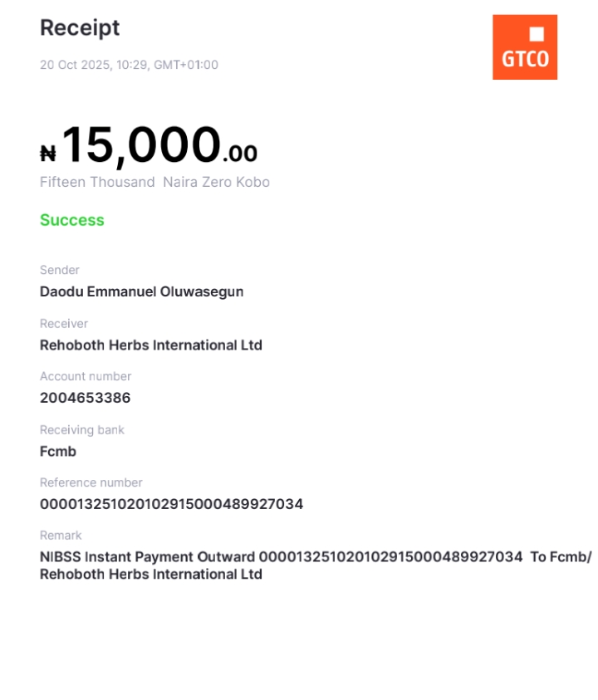This screenshot has width=598, height=700.
Task: Click the Receiving bank label
Action: [82, 429]
